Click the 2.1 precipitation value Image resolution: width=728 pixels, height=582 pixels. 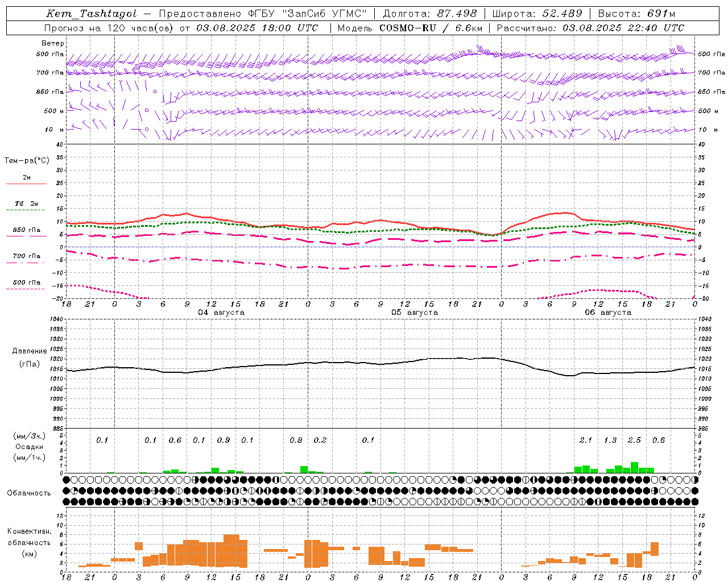tap(586, 440)
